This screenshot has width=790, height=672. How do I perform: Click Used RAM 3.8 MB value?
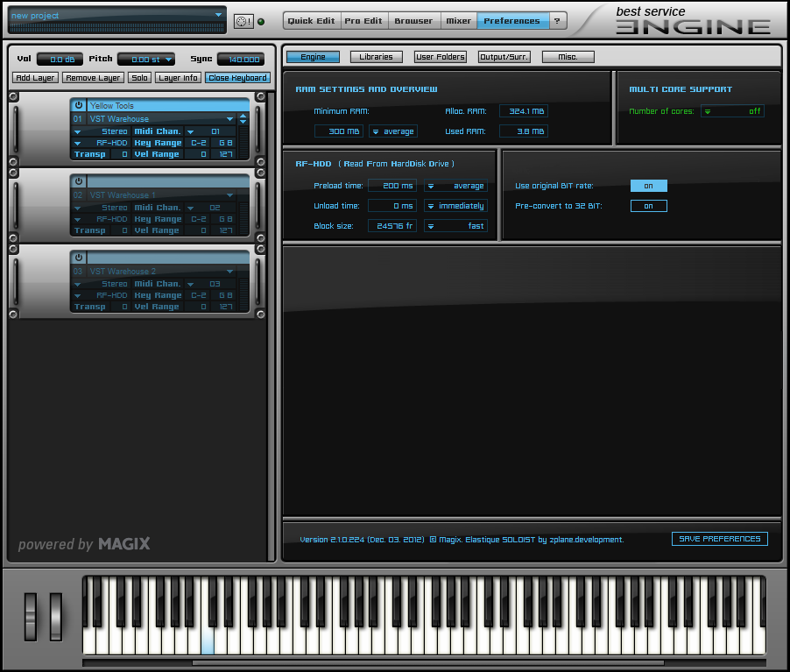(x=524, y=131)
